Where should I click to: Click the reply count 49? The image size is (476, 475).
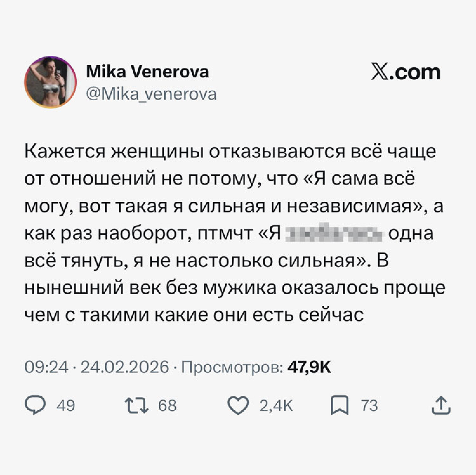pos(66,406)
